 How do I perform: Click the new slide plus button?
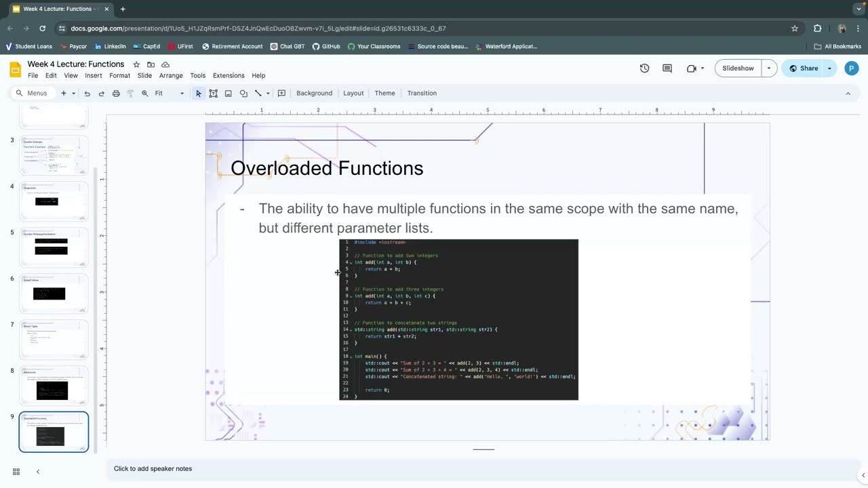point(64,94)
